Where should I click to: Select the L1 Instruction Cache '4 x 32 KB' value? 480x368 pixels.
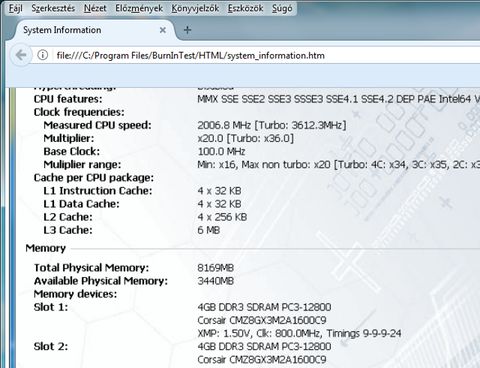click(219, 191)
